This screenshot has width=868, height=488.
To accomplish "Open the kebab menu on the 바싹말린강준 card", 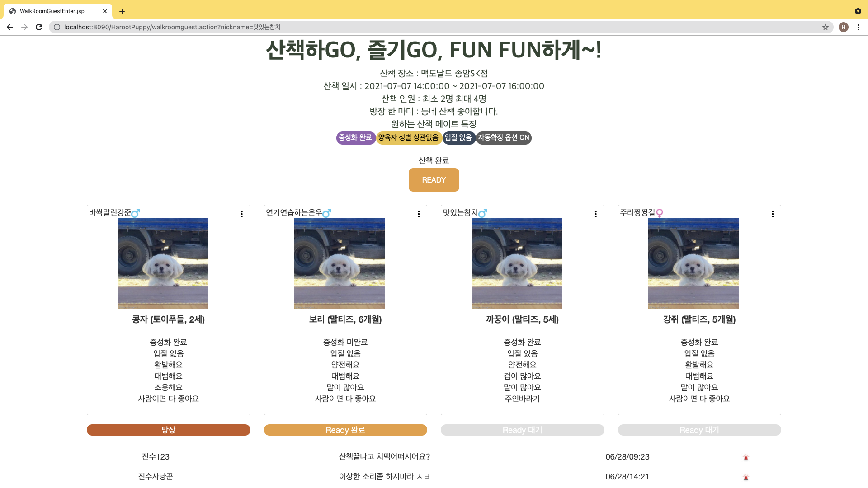I will click(x=242, y=214).
